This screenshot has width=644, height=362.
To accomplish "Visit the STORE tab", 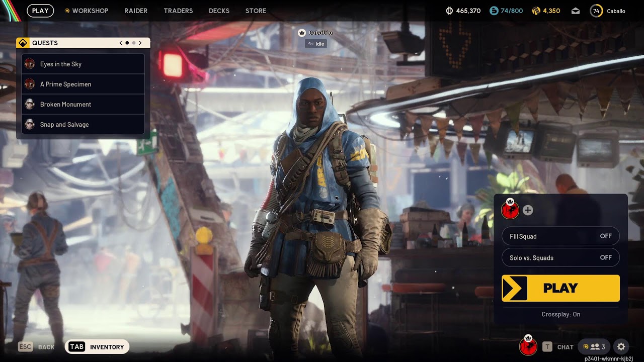I will pos(256,11).
